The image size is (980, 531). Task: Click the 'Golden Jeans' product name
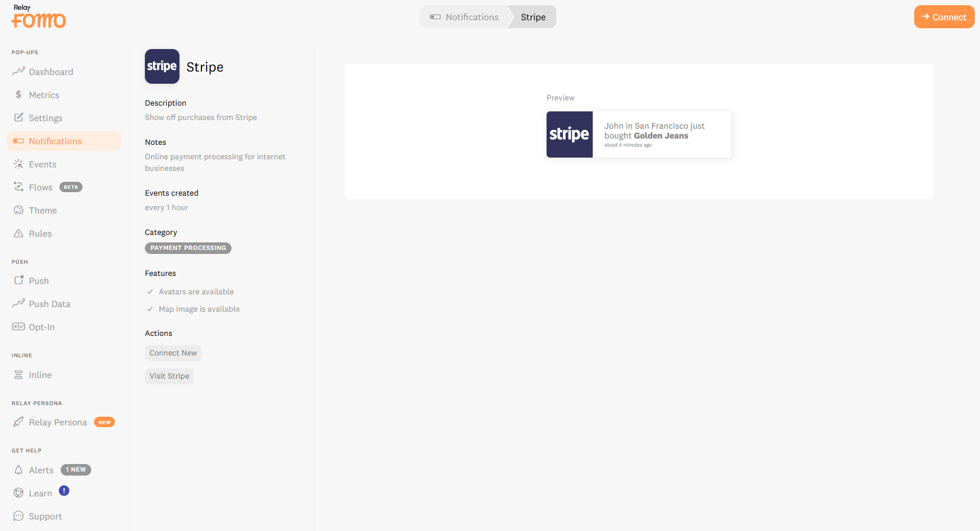point(661,136)
